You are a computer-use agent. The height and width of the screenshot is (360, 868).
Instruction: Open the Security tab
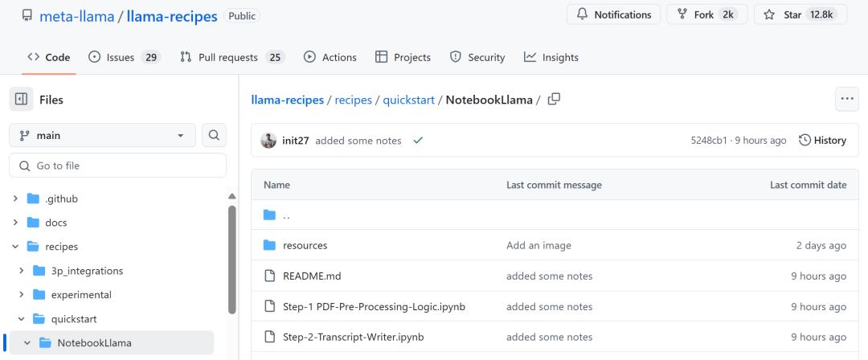coord(477,57)
